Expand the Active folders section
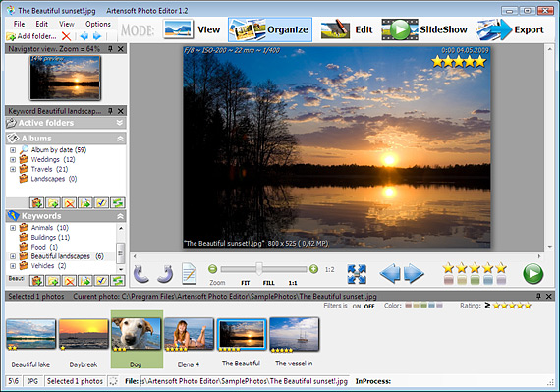 coord(120,123)
